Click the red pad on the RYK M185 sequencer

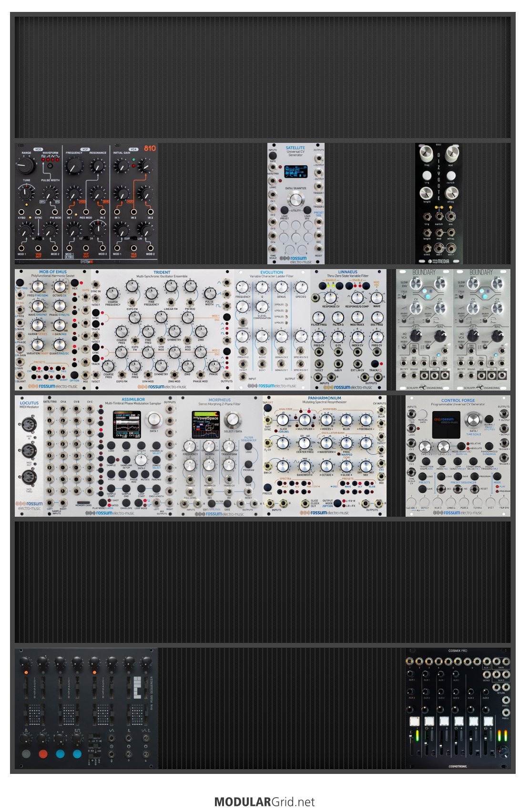pyautogui.click(x=43, y=754)
